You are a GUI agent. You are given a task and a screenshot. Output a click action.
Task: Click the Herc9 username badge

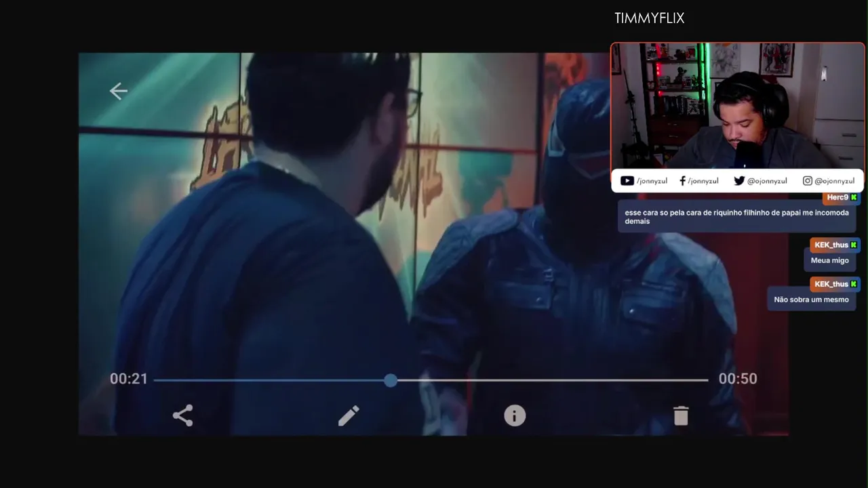click(x=842, y=197)
